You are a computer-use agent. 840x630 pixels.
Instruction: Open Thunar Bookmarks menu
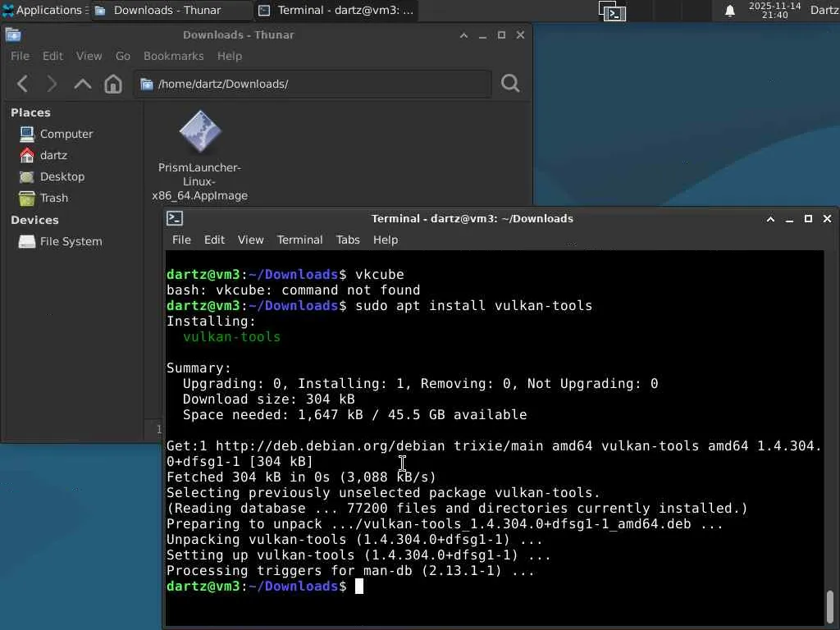click(x=174, y=57)
